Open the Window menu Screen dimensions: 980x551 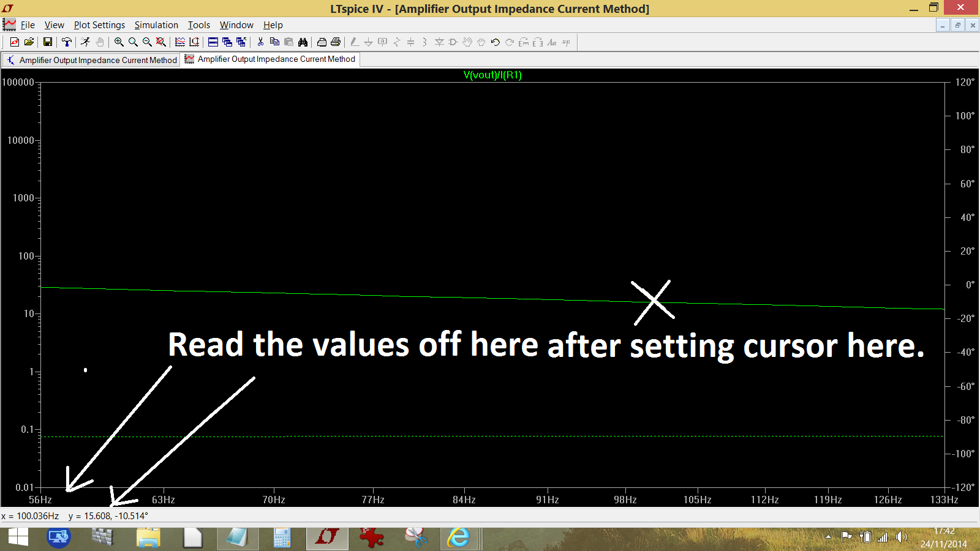coord(236,25)
